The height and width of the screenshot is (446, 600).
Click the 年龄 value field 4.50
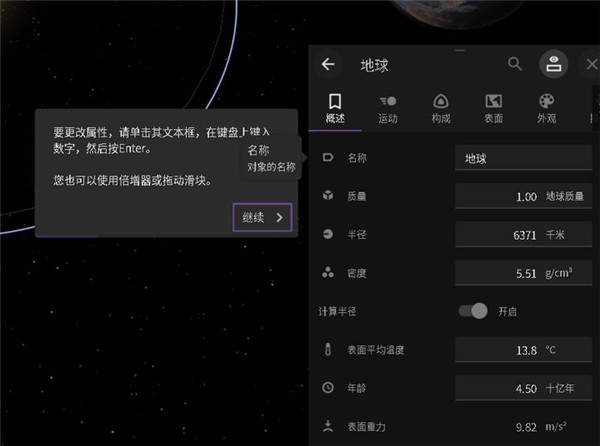(523, 388)
